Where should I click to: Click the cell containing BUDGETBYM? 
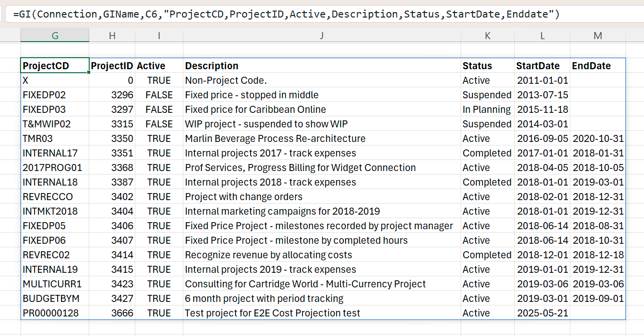55,298
